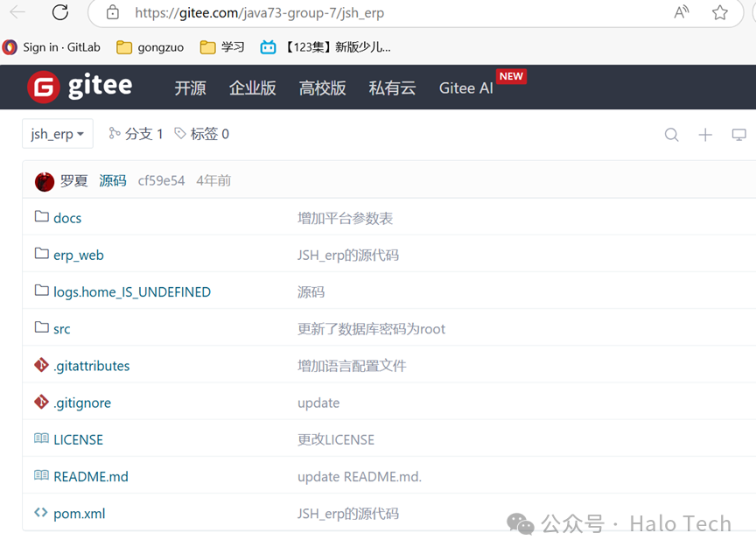Add page to favorites with star icon
This screenshot has height=554, width=756.
720,12
